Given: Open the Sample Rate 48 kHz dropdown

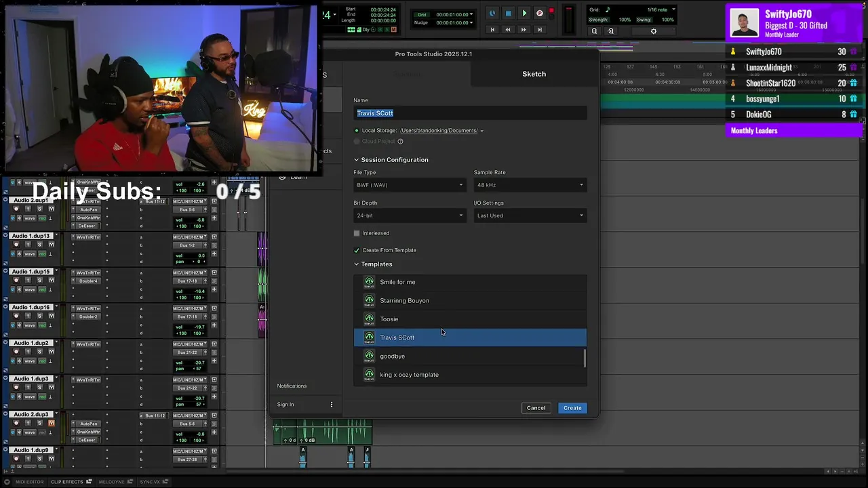Looking at the screenshot, I should (x=530, y=185).
